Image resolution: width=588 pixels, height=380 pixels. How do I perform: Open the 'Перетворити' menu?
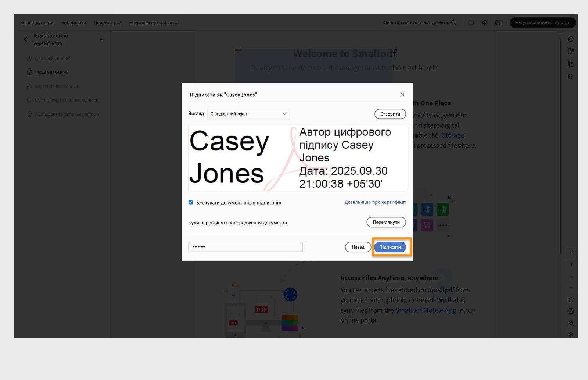click(107, 23)
